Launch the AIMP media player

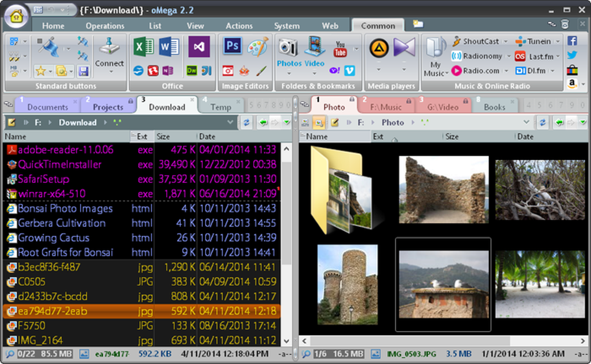(379, 48)
